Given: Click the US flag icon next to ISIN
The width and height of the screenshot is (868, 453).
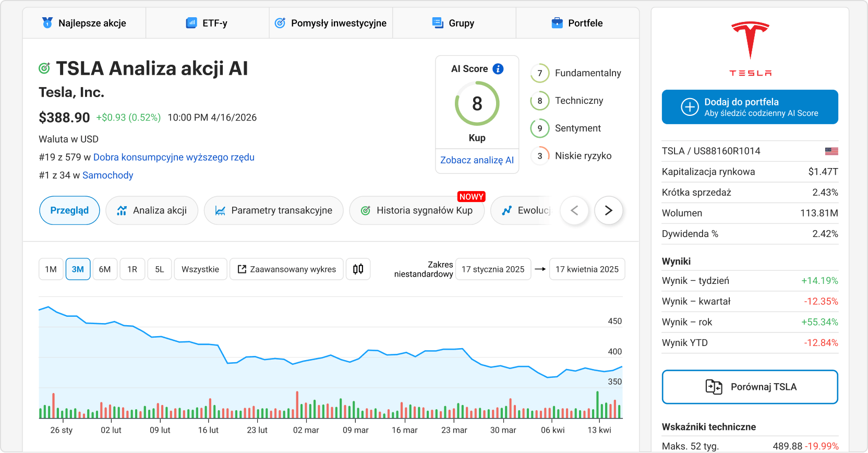Looking at the screenshot, I should (x=831, y=151).
